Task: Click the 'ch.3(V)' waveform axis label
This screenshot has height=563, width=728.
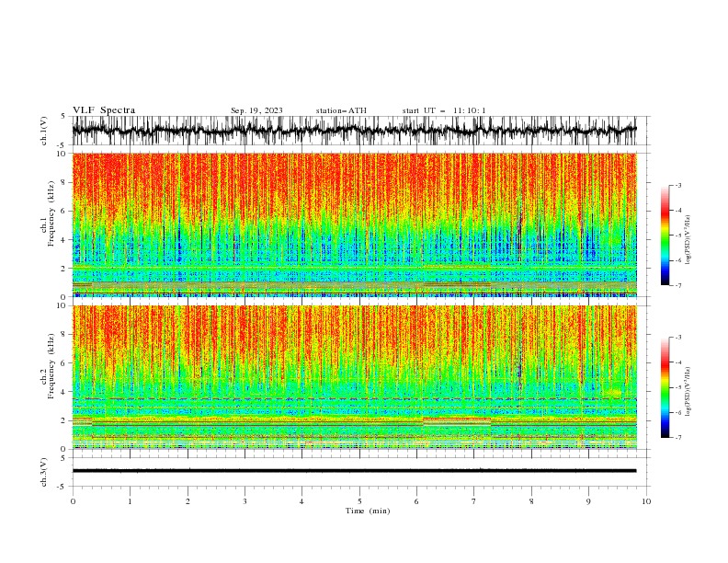Action: pos(44,472)
